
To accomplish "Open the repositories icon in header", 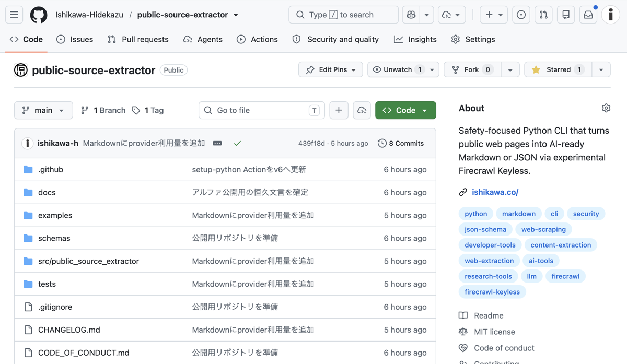I will 566,15.
